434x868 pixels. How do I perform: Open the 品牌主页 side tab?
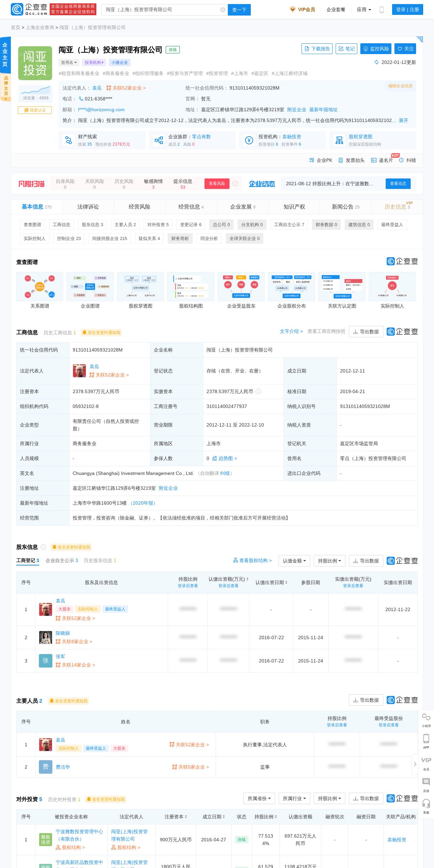(6, 88)
